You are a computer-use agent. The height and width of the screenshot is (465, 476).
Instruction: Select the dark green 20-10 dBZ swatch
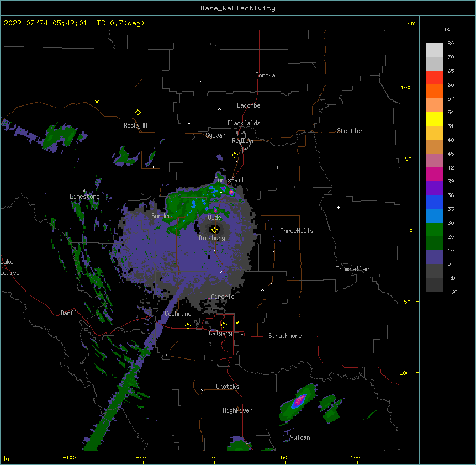pyautogui.click(x=434, y=244)
